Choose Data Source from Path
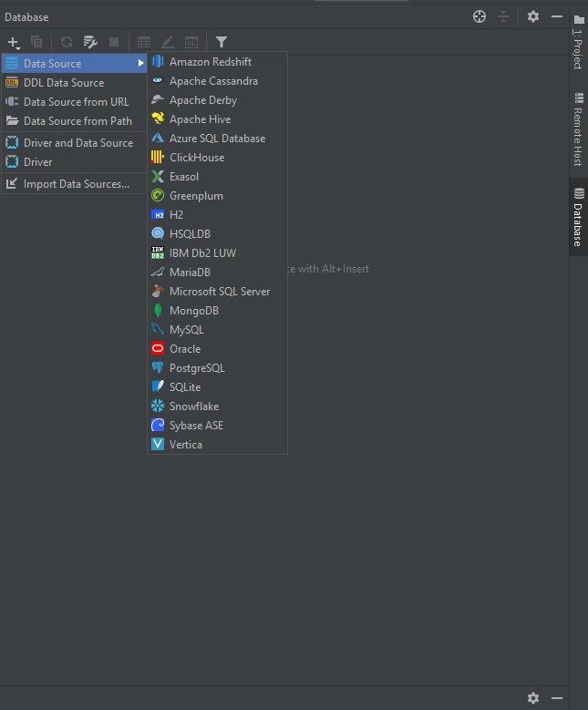The width and height of the screenshot is (588, 710). (x=74, y=121)
